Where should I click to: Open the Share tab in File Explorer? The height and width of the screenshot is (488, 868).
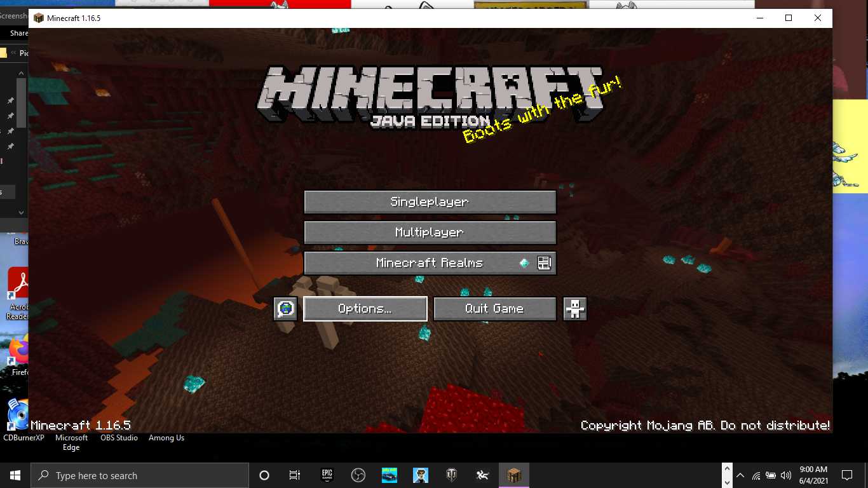[19, 33]
